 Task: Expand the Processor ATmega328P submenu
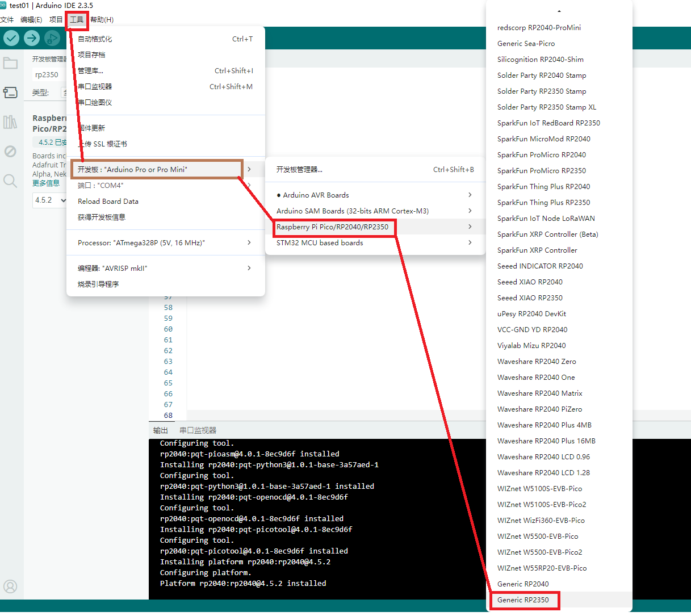[x=166, y=242]
